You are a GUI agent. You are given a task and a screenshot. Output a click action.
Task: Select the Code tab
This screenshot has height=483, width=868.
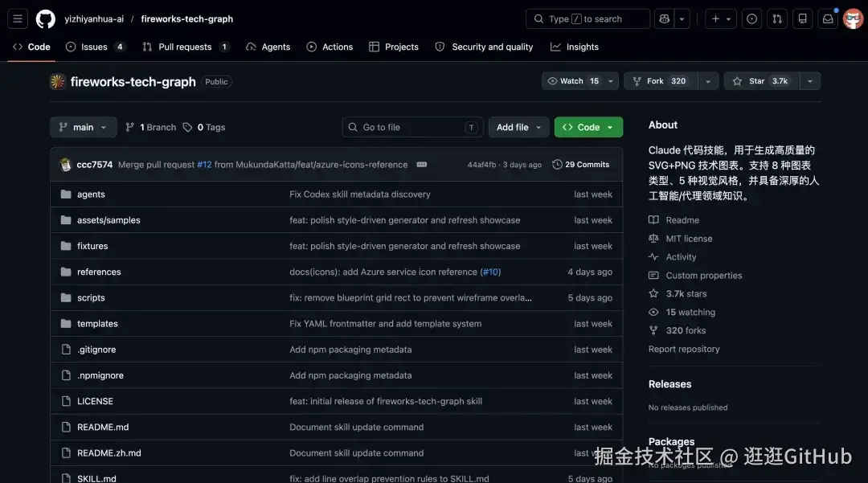31,47
